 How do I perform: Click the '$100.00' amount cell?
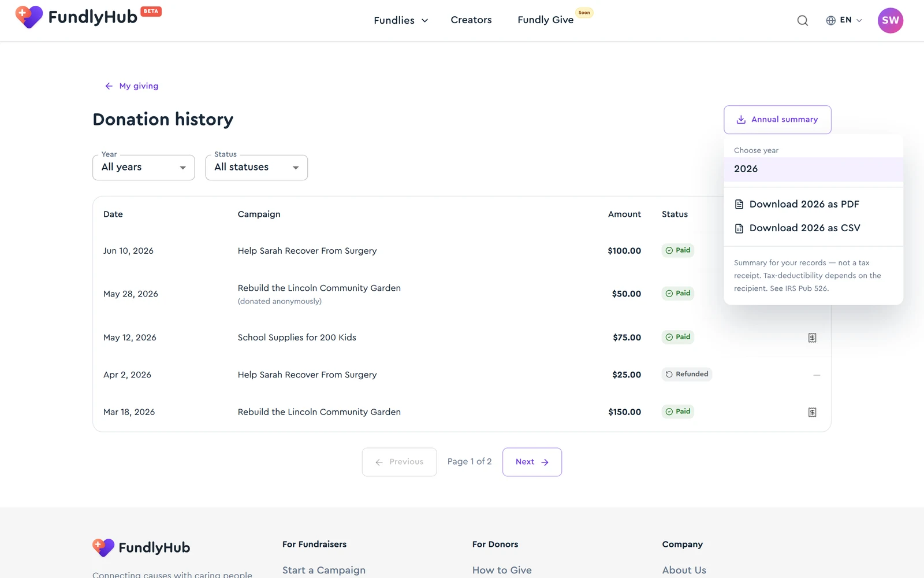(624, 251)
